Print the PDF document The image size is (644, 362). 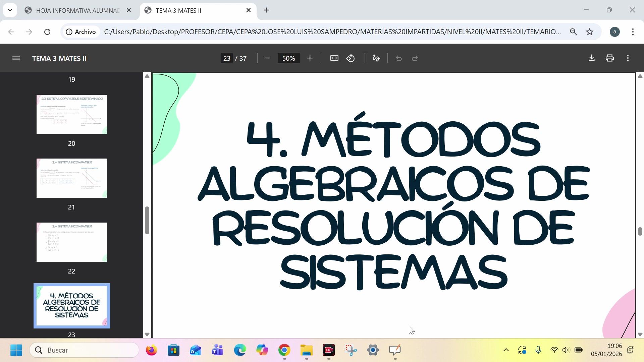click(x=609, y=58)
